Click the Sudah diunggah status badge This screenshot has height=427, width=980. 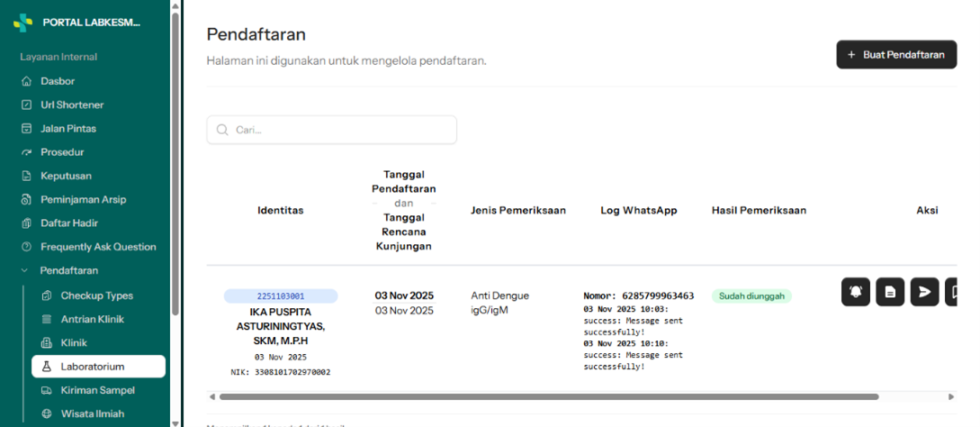click(x=752, y=296)
